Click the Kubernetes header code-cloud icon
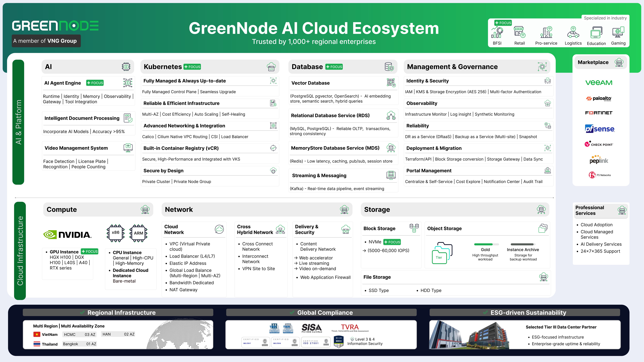This screenshot has height=362, width=644. [x=271, y=67]
